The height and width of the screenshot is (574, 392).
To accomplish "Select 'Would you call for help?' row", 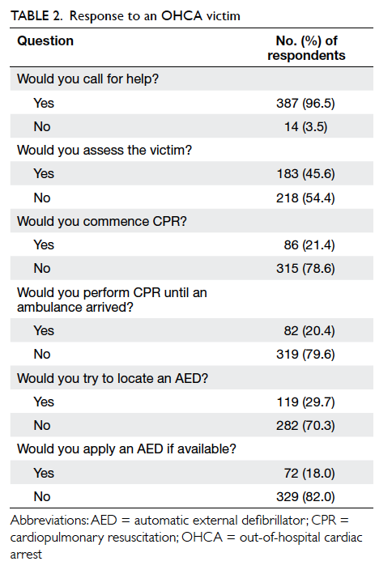I will point(192,79).
